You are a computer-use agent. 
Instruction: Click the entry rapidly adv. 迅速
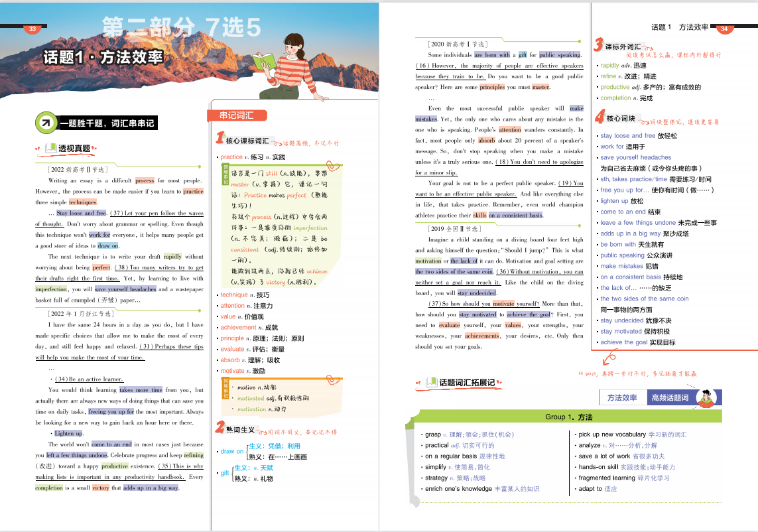pyautogui.click(x=623, y=65)
